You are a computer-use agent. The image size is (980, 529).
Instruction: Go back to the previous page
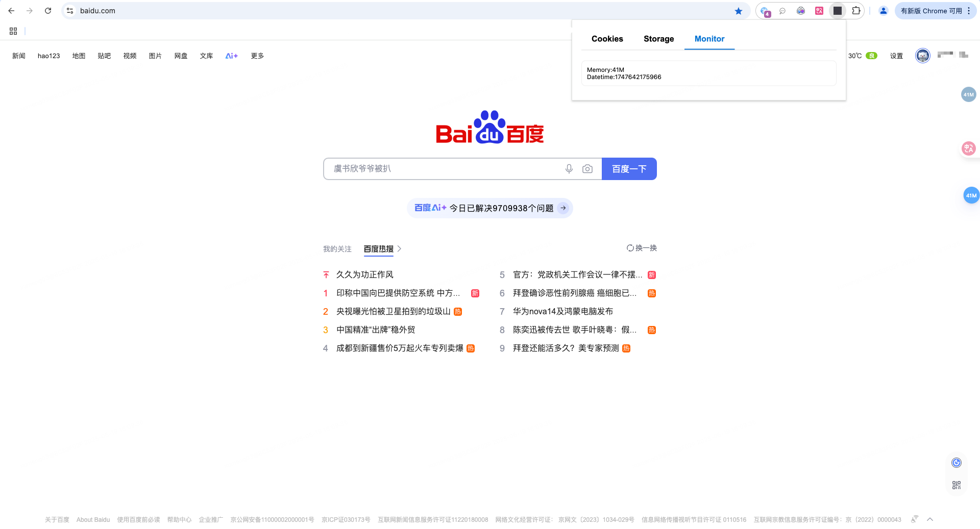[x=11, y=11]
